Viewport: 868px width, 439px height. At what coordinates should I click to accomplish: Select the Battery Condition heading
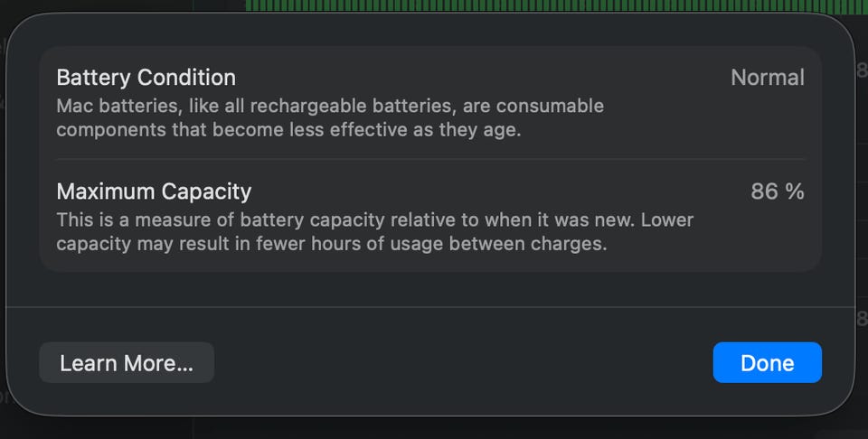coord(146,78)
